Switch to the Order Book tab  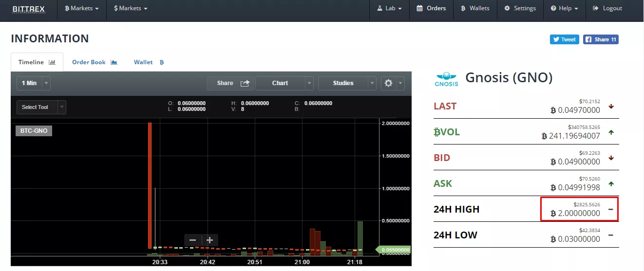coord(95,62)
